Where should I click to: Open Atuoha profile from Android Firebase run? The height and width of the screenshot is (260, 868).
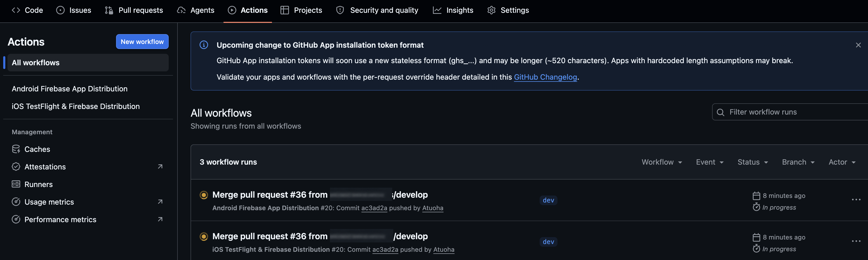click(x=433, y=208)
